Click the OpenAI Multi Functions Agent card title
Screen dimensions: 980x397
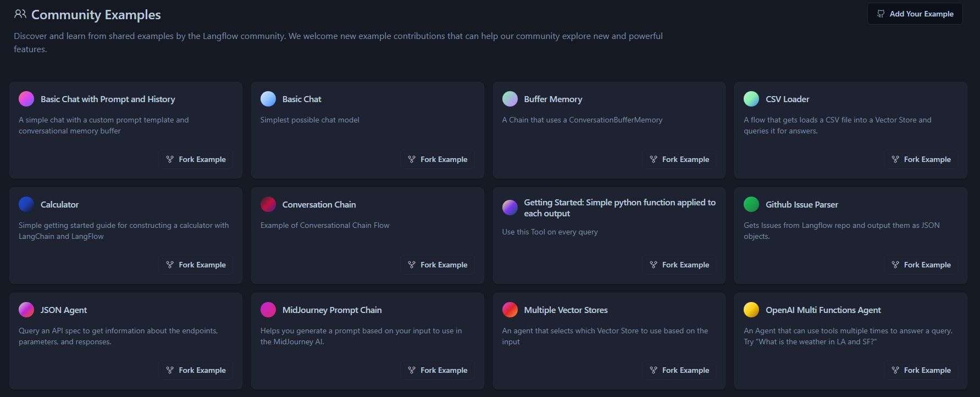[x=823, y=310]
